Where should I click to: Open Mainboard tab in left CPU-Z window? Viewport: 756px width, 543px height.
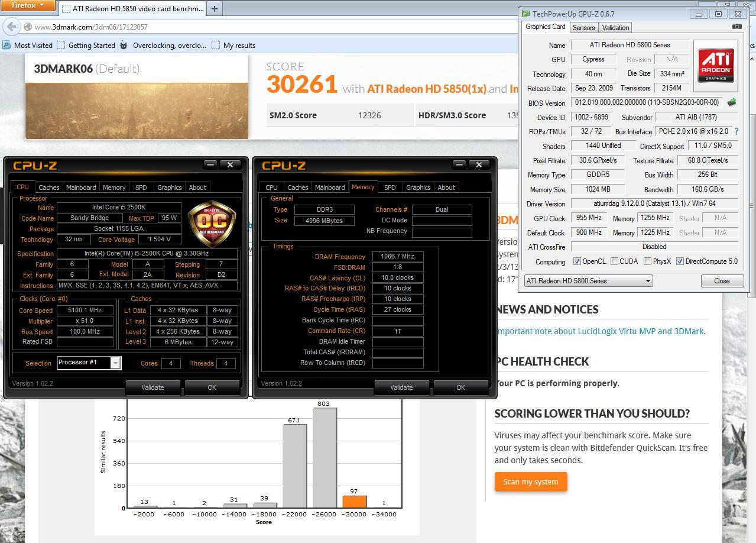tap(81, 188)
